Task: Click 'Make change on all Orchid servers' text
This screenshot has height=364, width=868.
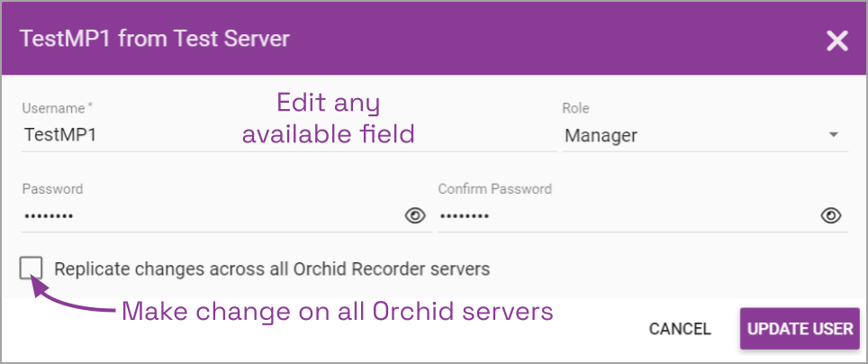Action: (337, 313)
